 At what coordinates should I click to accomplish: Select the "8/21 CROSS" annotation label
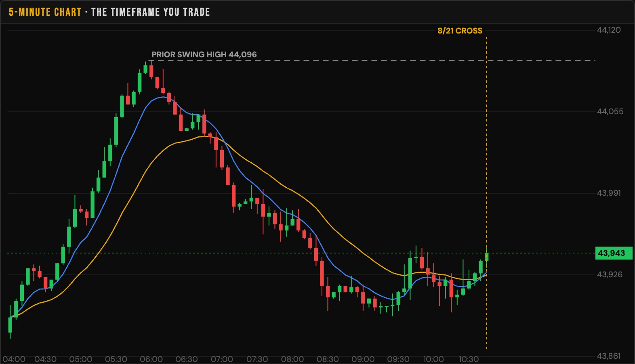[460, 31]
